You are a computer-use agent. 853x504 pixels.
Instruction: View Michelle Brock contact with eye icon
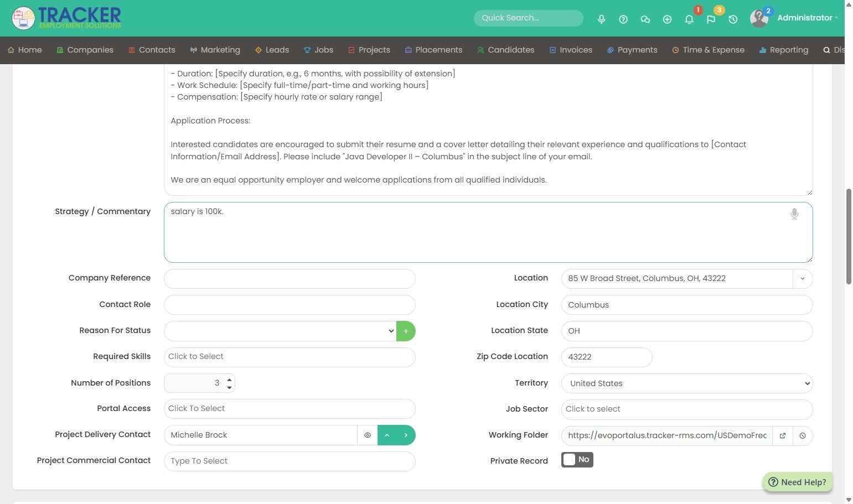368,435
